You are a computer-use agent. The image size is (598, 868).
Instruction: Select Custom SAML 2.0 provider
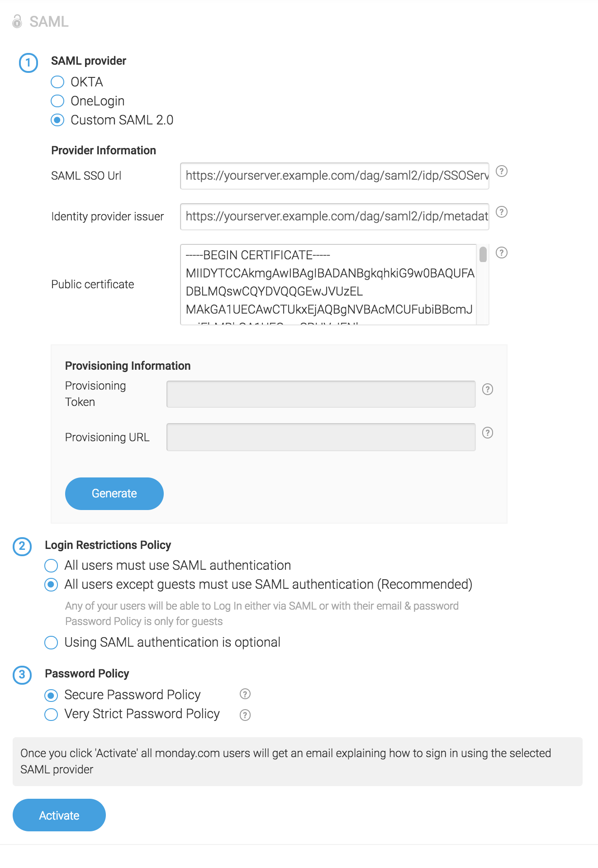click(x=57, y=120)
